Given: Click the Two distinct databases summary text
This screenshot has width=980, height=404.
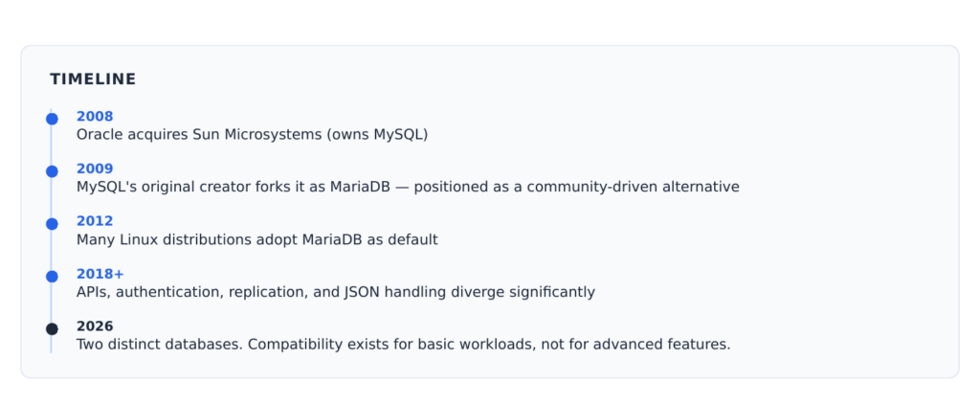Looking at the screenshot, I should [x=403, y=345].
